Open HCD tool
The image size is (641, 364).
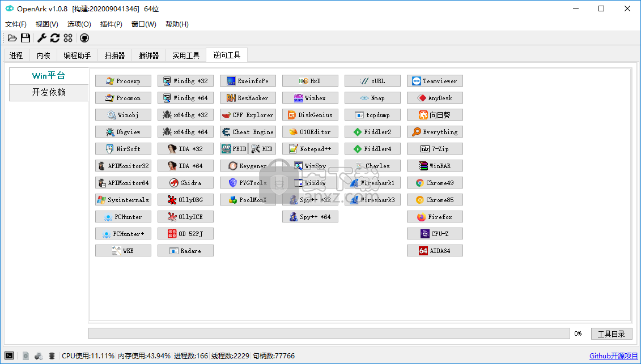262,149
